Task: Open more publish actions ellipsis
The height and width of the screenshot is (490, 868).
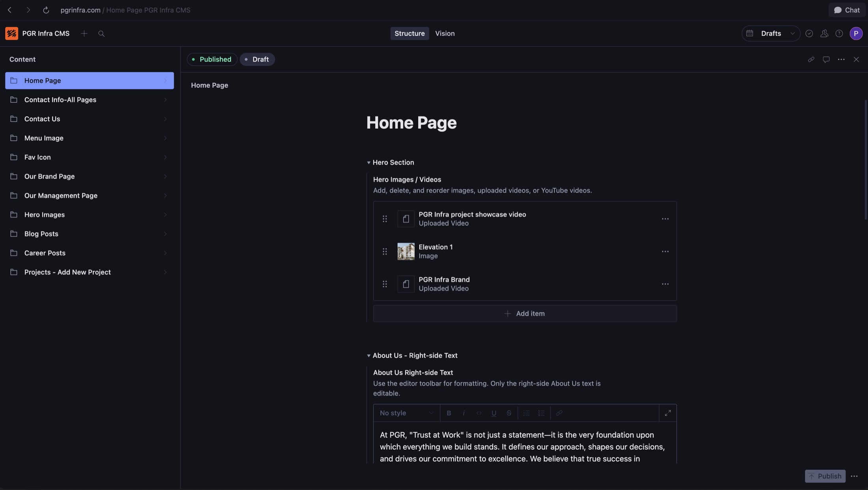Action: 854,476
